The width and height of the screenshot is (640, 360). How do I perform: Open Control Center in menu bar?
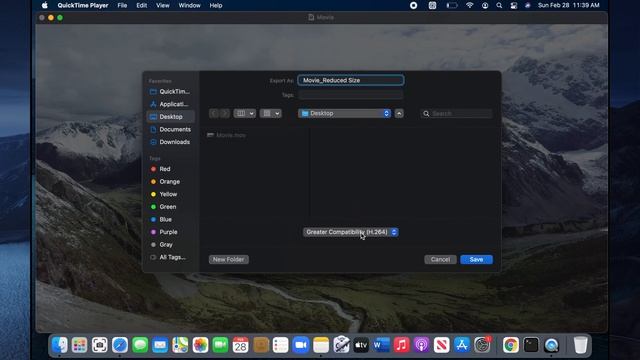click(513, 5)
